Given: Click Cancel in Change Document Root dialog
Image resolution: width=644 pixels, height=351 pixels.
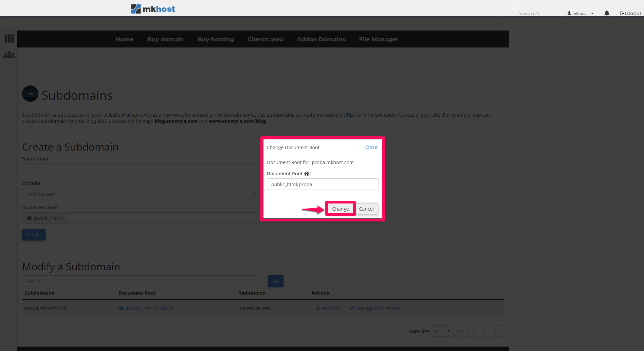Looking at the screenshot, I should [x=366, y=209].
